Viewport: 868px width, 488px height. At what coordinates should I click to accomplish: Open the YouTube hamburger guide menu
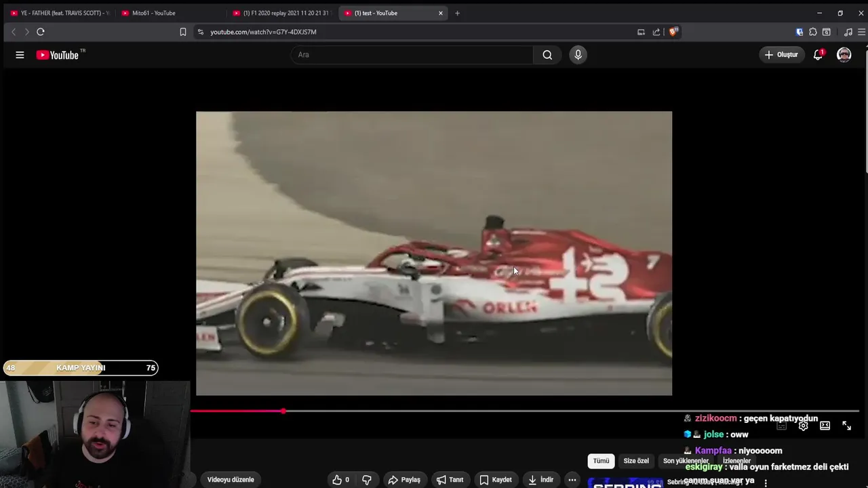click(20, 55)
